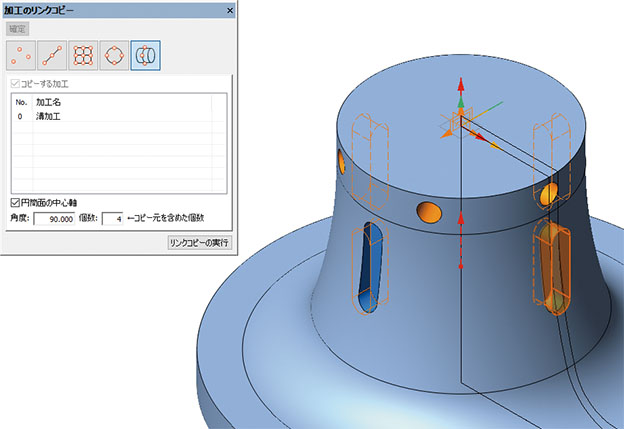Click the 角度 input field showing 90.000
The width and height of the screenshot is (624, 429).
[x=56, y=218]
